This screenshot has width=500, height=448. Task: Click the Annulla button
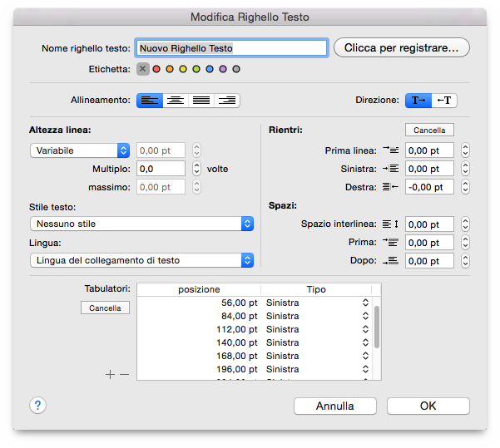click(x=335, y=406)
